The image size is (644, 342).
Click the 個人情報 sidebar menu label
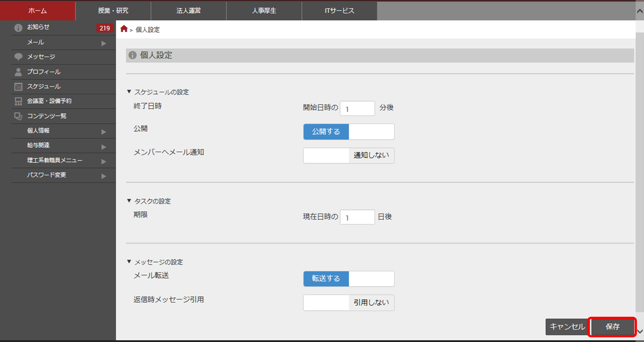(38, 130)
